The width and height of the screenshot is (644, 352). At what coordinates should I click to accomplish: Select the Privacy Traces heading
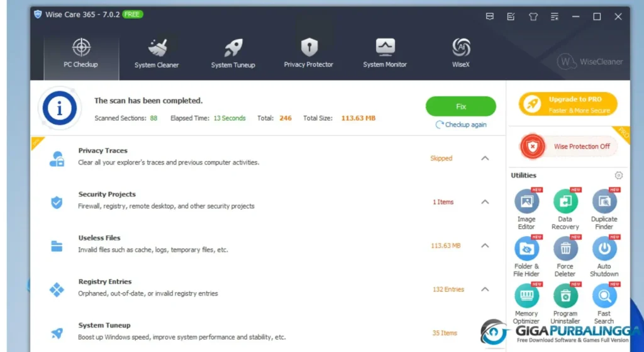coord(103,150)
